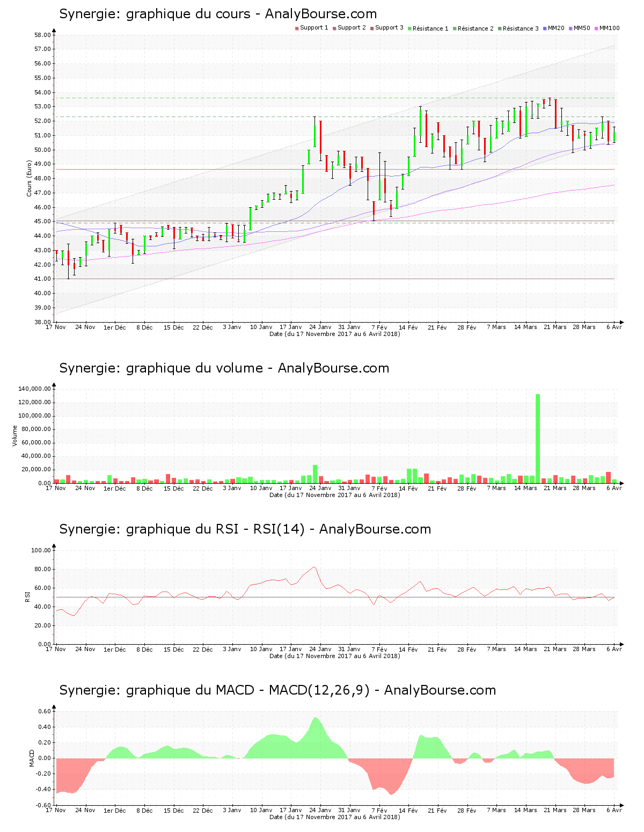
Task: Select the Résistance 3 legend label
Action: point(521,28)
